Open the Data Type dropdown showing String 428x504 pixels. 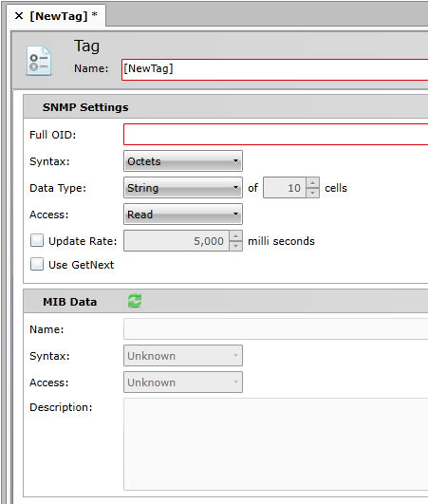click(183, 188)
